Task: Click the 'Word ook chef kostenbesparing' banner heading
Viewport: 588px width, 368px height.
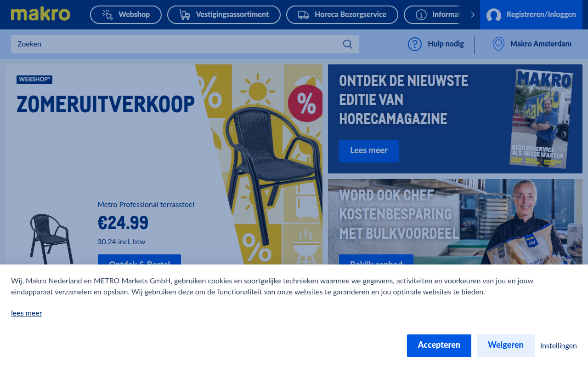Action: coord(399,214)
